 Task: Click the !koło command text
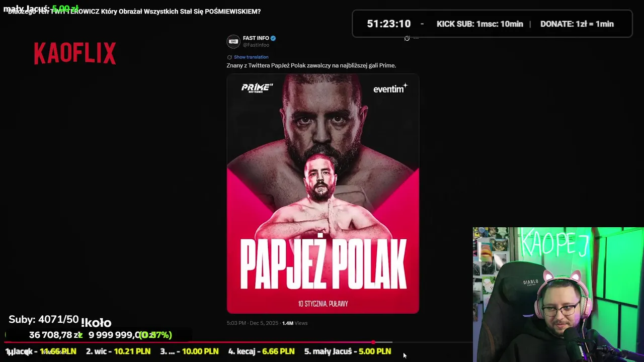(96, 323)
